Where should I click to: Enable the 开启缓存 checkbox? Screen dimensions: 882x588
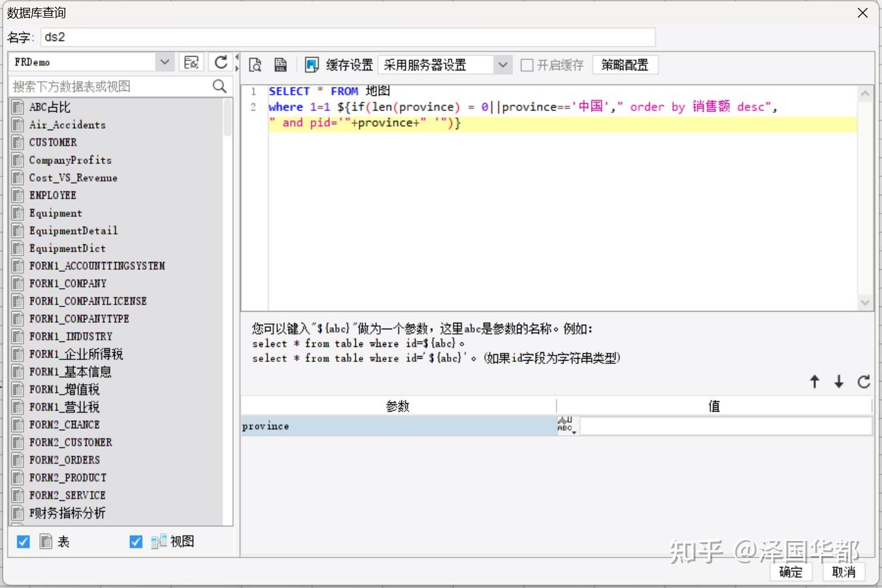(x=527, y=65)
